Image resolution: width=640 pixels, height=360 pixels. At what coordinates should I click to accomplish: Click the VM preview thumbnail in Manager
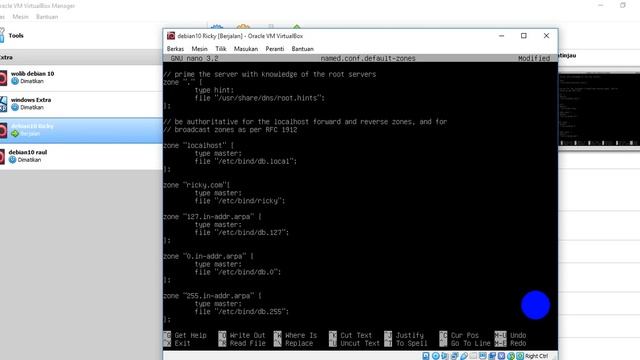click(x=599, y=109)
